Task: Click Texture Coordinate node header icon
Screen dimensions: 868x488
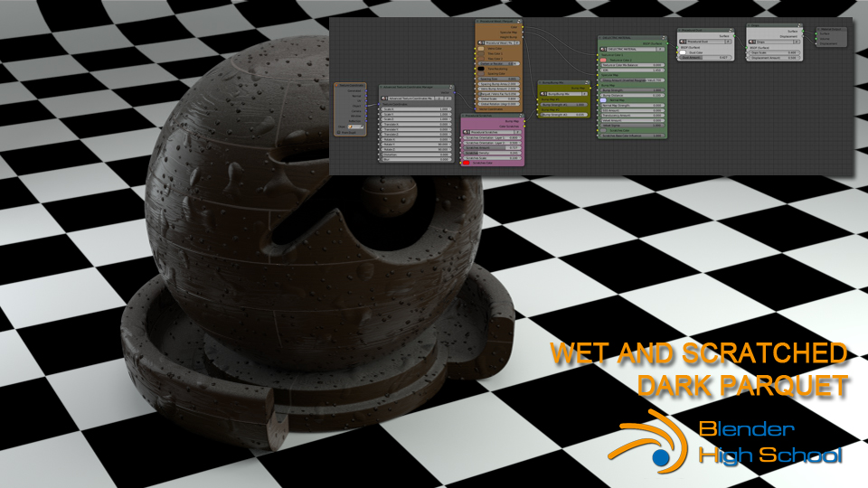Action: (336, 85)
